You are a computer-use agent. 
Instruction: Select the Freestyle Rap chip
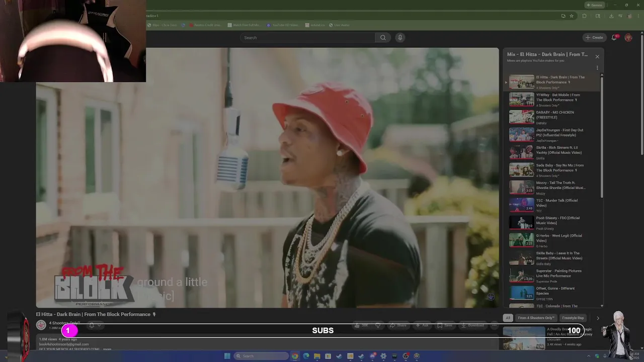tap(573, 318)
